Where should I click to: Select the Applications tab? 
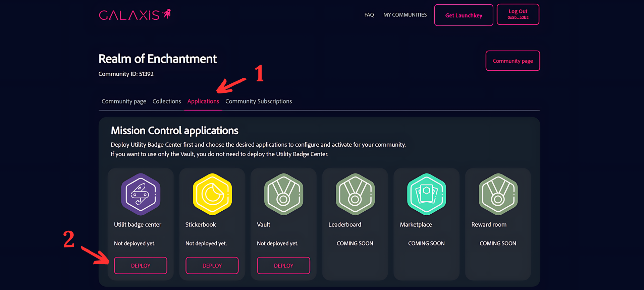coord(203,101)
